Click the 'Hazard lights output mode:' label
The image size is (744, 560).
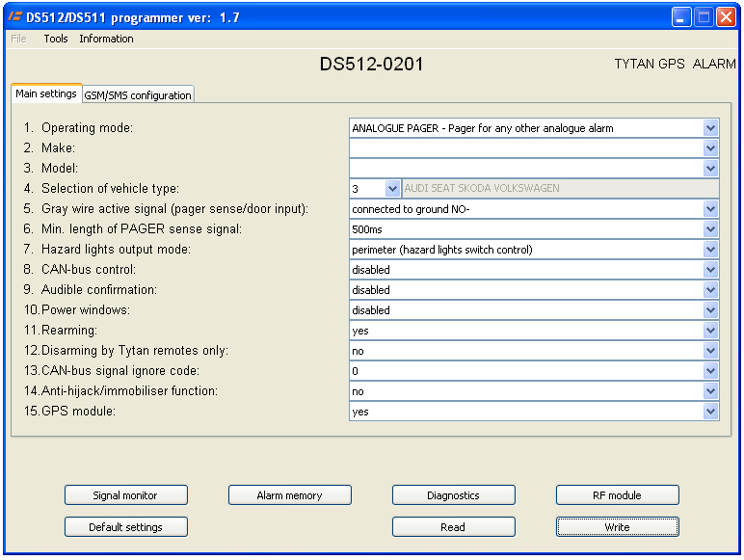(x=116, y=249)
